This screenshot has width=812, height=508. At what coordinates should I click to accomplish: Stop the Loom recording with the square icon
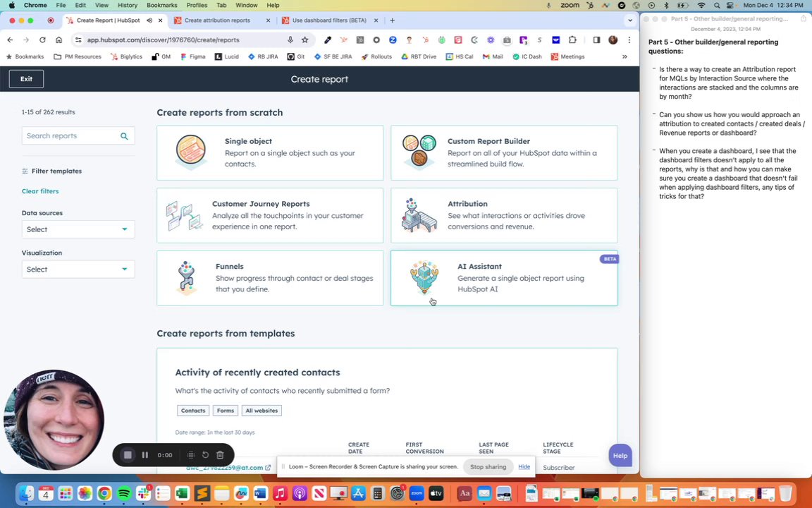click(128, 455)
